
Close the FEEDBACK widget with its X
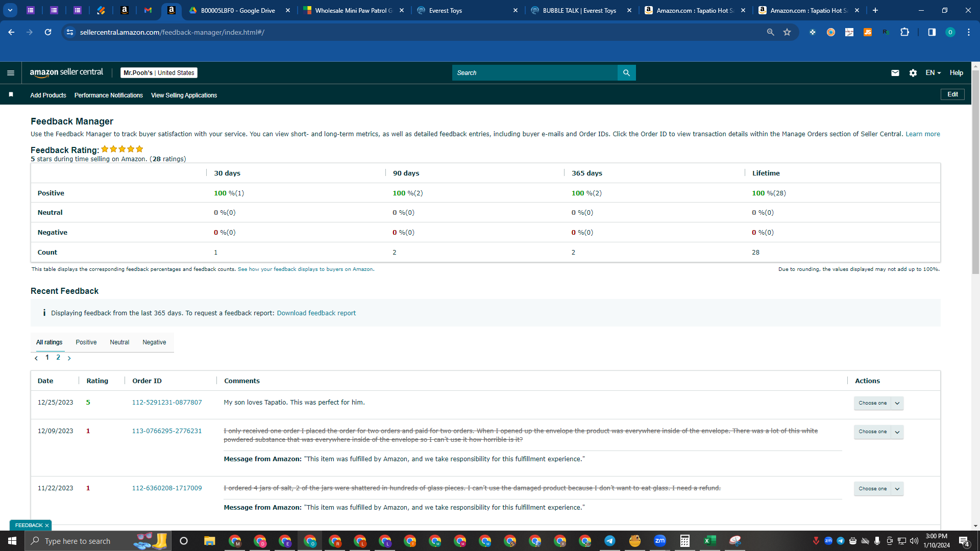pyautogui.click(x=47, y=525)
